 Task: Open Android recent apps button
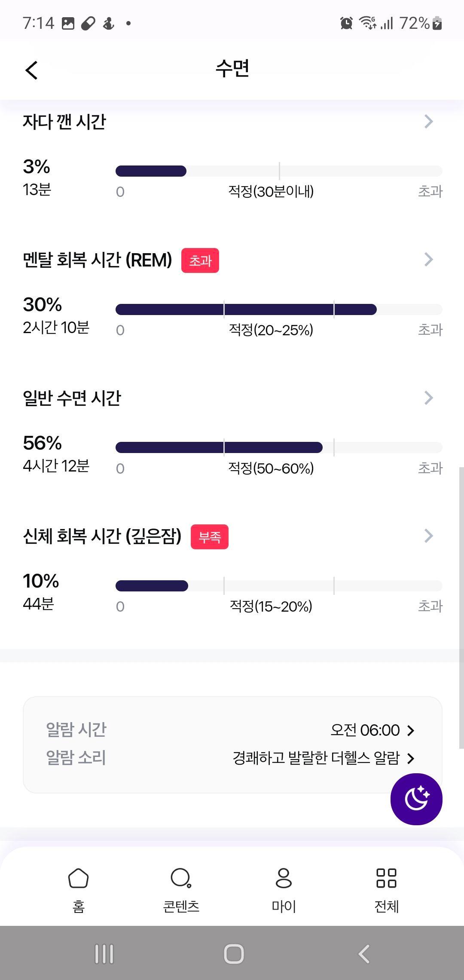[104, 954]
